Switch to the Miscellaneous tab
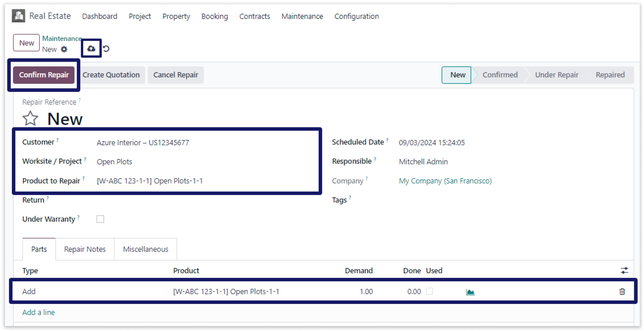Screen dimensions: 644x331 coord(146,249)
